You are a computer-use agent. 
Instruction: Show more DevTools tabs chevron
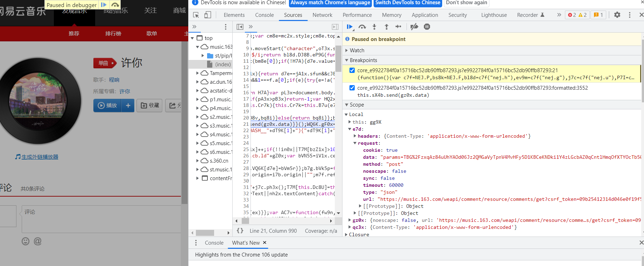(x=559, y=15)
